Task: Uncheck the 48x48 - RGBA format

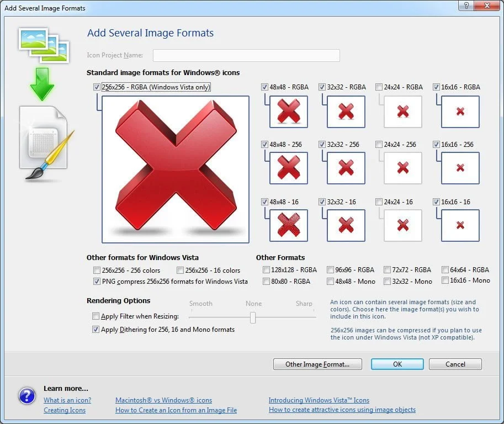Action: coord(264,87)
